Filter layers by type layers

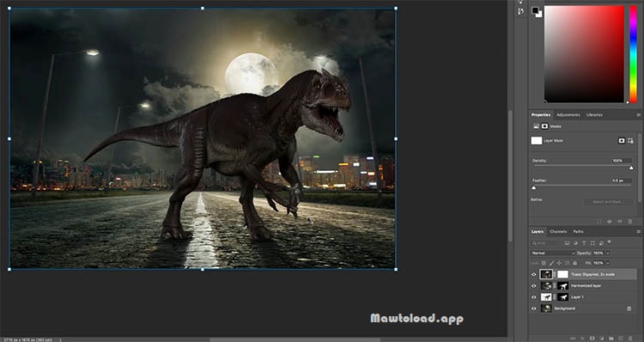(584, 243)
